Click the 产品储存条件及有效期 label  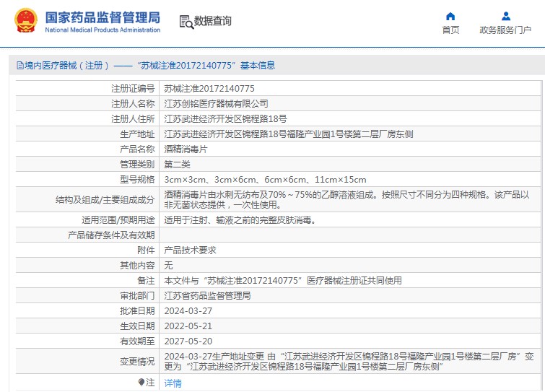click(111, 235)
